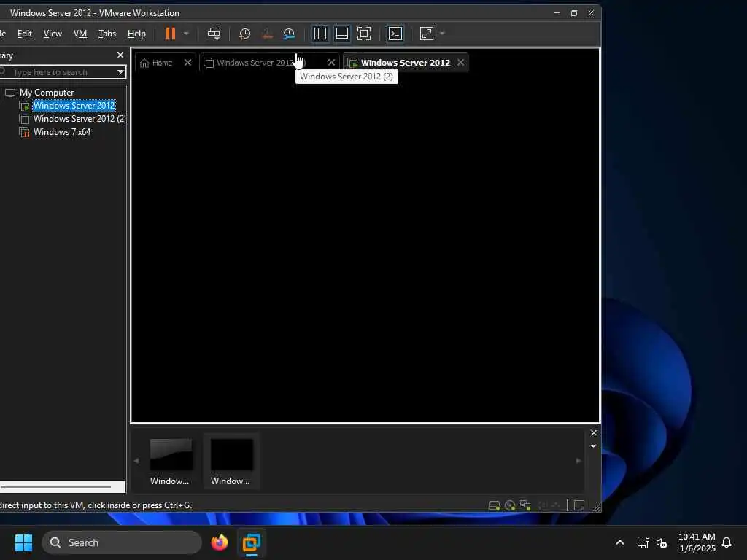Click the network tray icon
The width and height of the screenshot is (747, 560).
[643, 542]
